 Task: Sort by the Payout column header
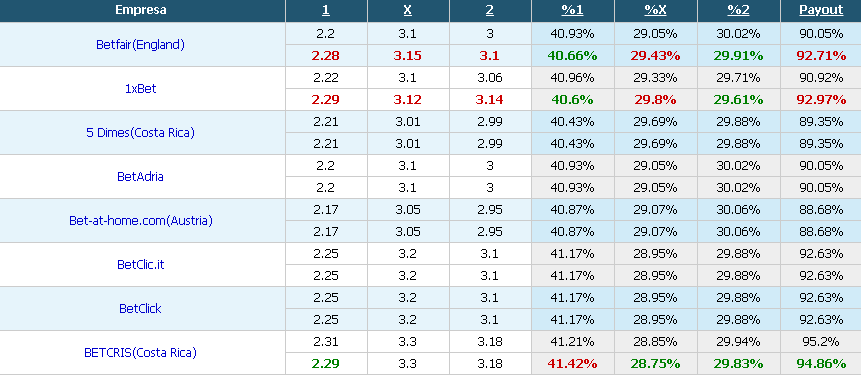(x=821, y=10)
